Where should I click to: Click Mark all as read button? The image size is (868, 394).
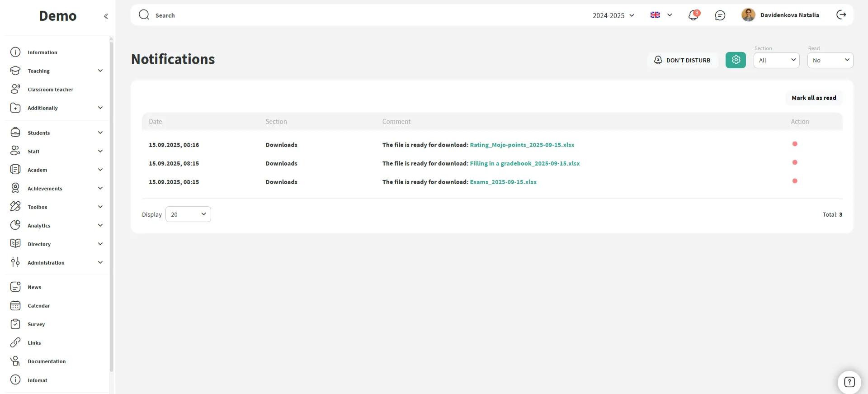click(x=813, y=98)
